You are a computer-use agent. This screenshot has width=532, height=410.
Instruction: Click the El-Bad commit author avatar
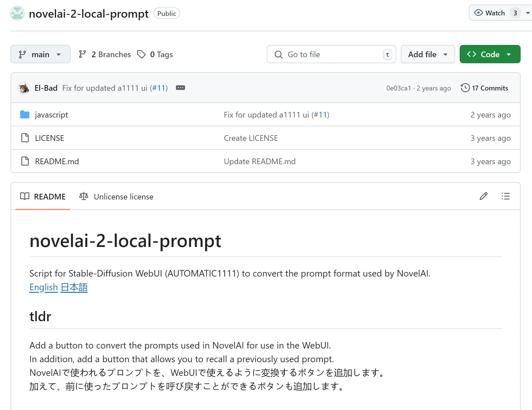click(24, 88)
